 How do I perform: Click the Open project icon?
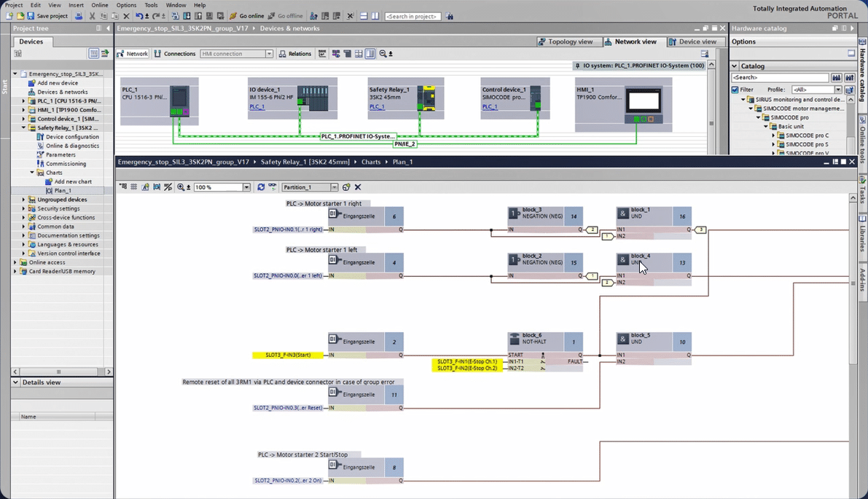click(x=20, y=16)
